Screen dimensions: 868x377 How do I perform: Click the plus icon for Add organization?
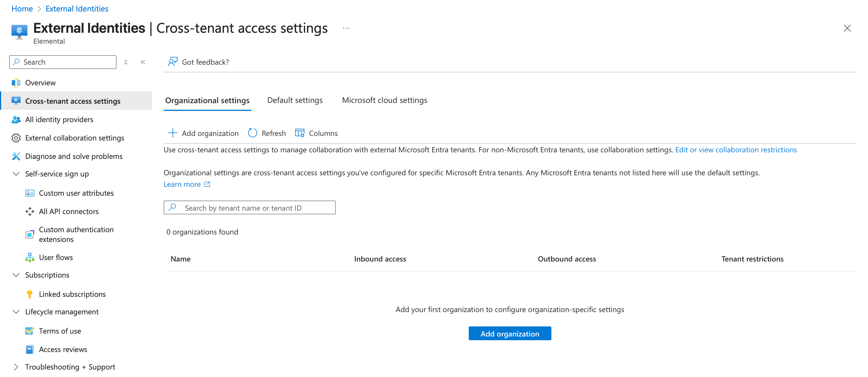[x=173, y=133]
